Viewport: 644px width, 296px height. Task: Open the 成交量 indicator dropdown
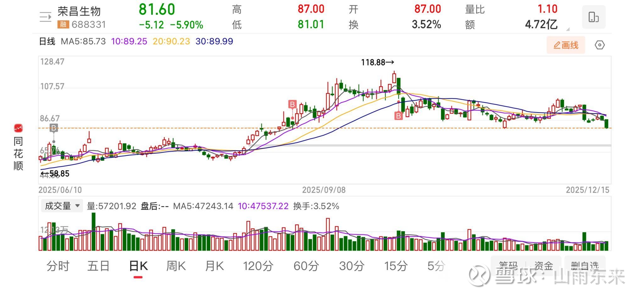(x=62, y=206)
